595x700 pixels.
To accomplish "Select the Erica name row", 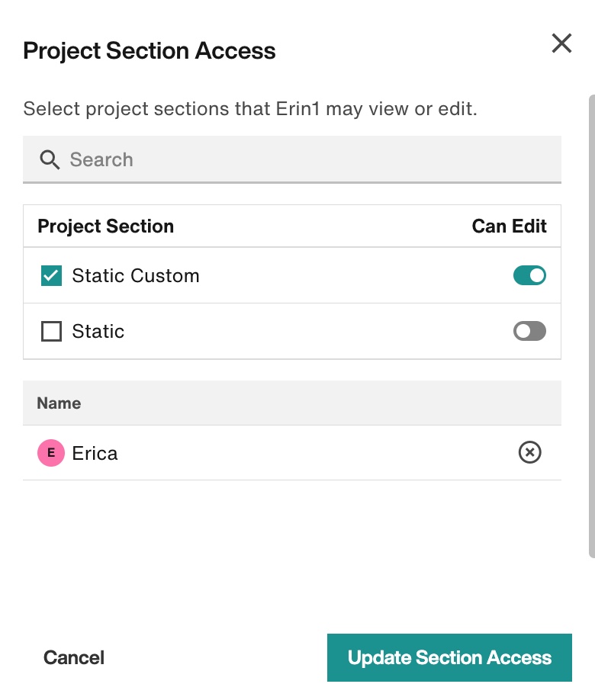I will click(292, 453).
